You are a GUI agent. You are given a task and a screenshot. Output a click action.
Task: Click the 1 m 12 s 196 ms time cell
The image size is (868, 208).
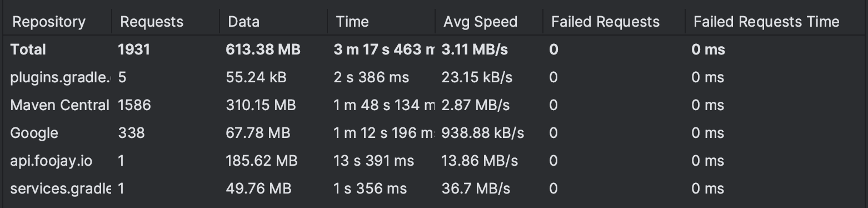click(x=384, y=133)
